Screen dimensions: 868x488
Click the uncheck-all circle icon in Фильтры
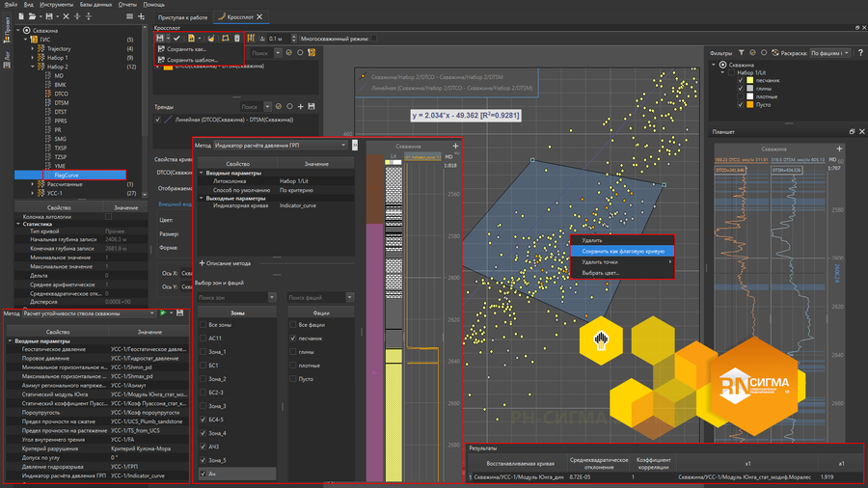click(764, 53)
